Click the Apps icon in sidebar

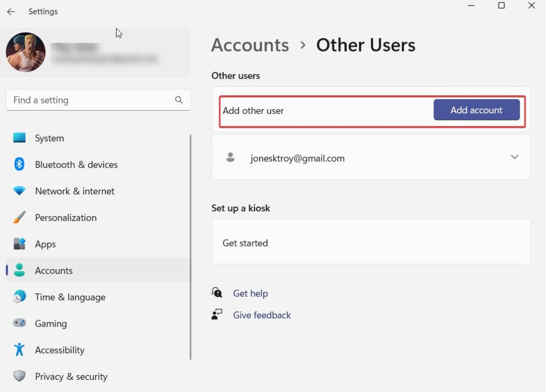pos(19,244)
